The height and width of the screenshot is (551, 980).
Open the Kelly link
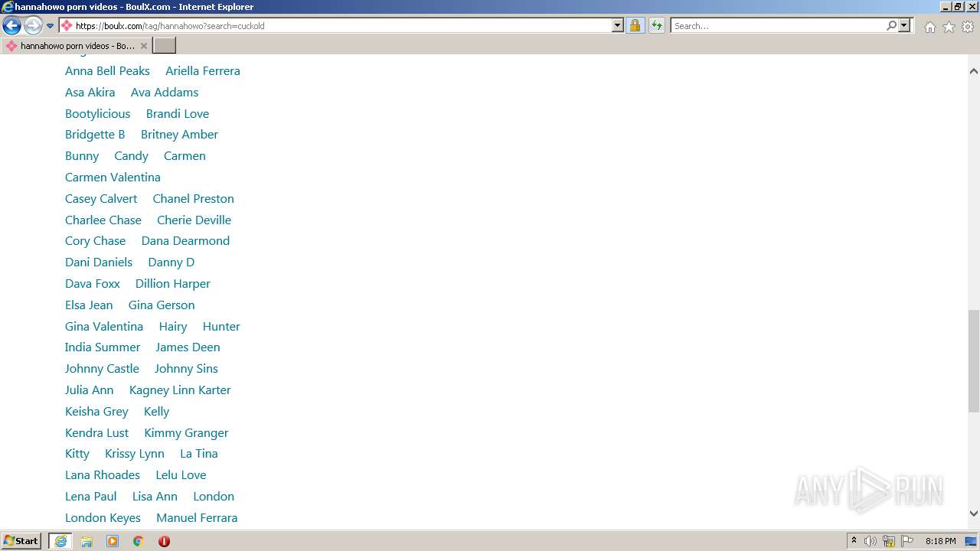[156, 411]
